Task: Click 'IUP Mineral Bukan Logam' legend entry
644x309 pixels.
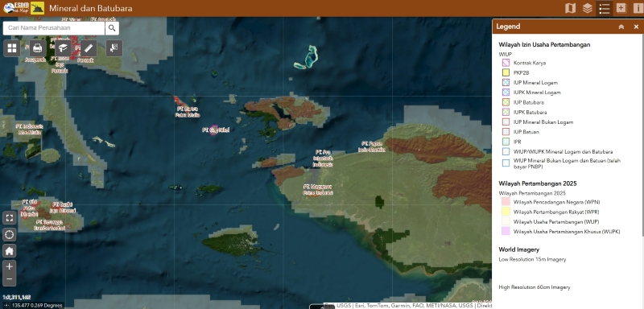Action: pyautogui.click(x=543, y=122)
